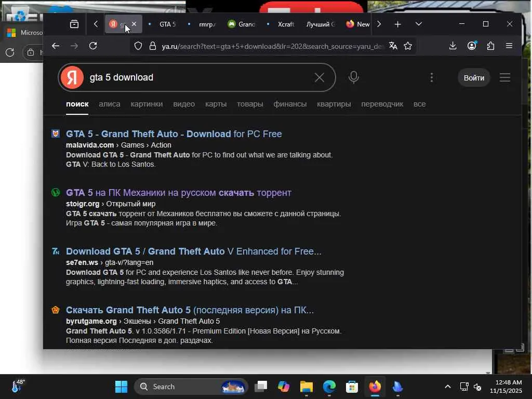Open Firefox View tab overview icon
Viewport: 532px width, 399px height.
(x=74, y=24)
